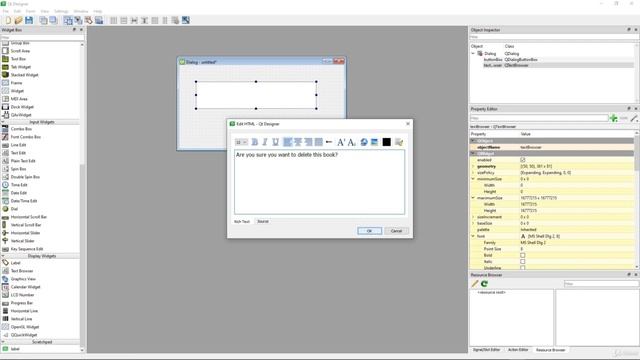
Task: Click the Open folder toolbar icon
Action: click(18, 20)
